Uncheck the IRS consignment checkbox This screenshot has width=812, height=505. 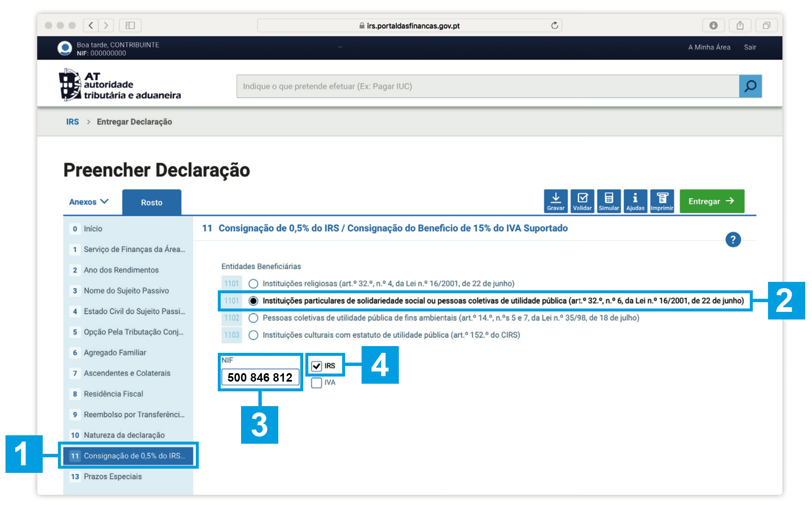pyautogui.click(x=316, y=366)
